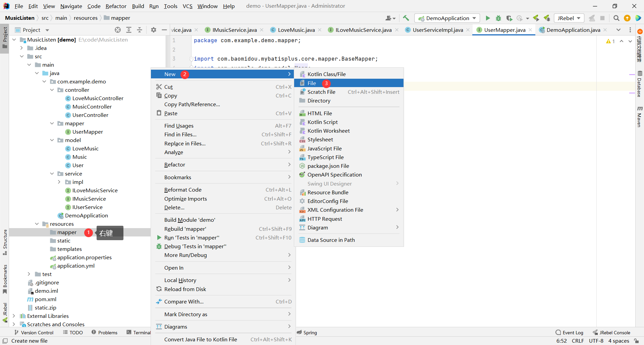
Task: Open the Spring tool window
Action: pos(307,333)
